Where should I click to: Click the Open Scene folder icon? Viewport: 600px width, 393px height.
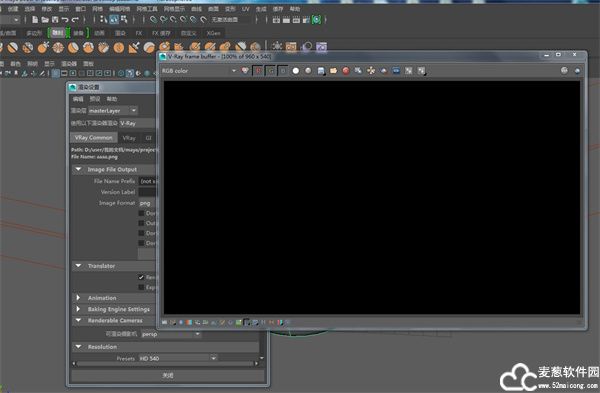pos(45,20)
